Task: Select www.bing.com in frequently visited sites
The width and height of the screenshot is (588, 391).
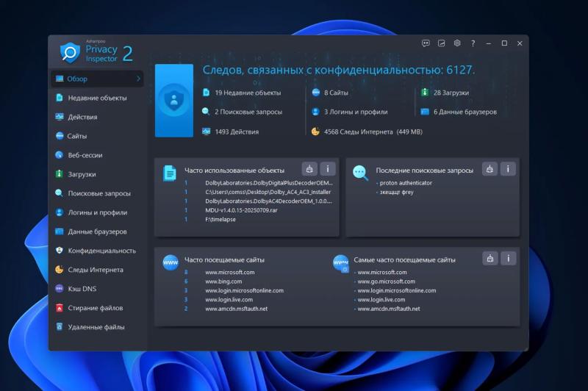Action: 223,281
